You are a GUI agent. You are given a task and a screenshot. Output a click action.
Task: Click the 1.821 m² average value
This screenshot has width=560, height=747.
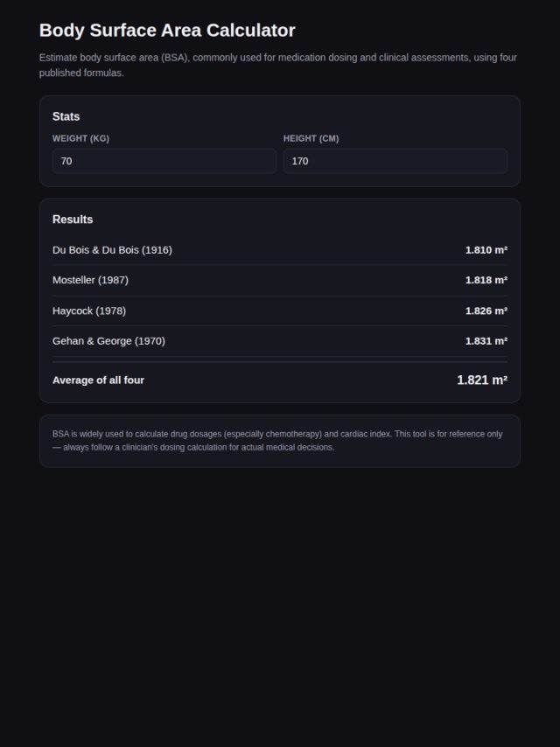click(482, 380)
